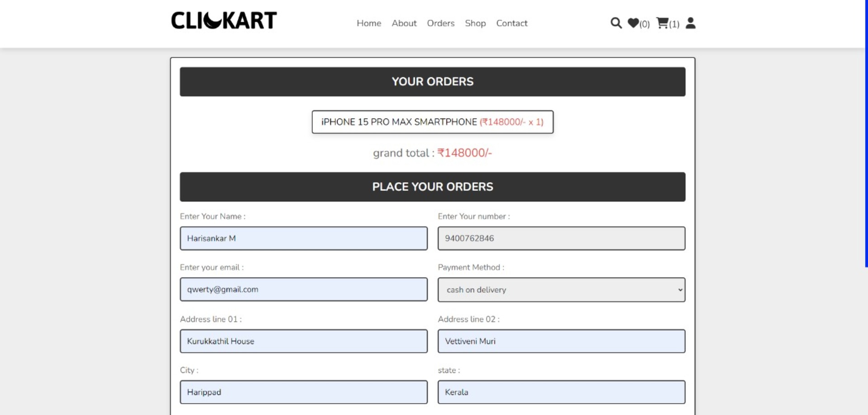Viewport: 868px width, 415px height.
Task: Click the page vertical scrollbar
Action: pos(866,133)
